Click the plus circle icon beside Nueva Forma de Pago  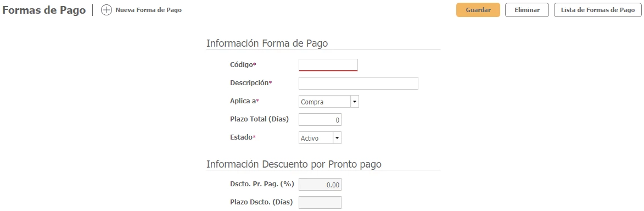point(107,10)
